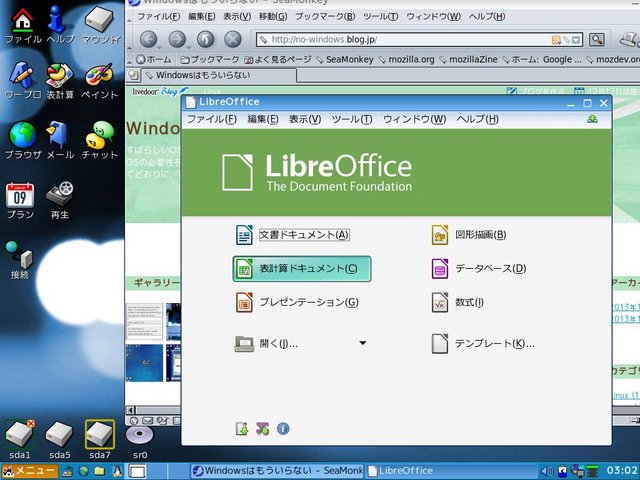
Task: Click SeaMonkey back arrow button
Action: (x=149, y=40)
